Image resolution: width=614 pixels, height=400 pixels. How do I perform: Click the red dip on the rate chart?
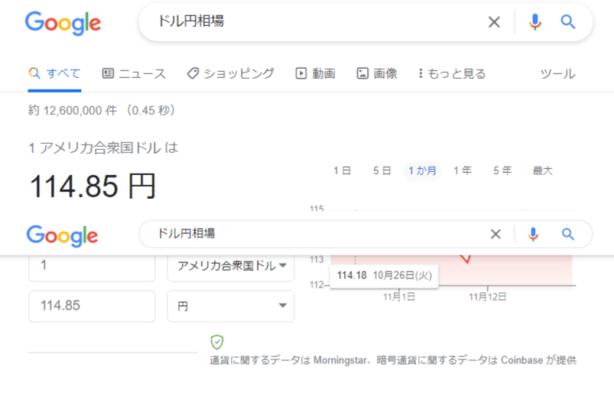tap(466, 259)
